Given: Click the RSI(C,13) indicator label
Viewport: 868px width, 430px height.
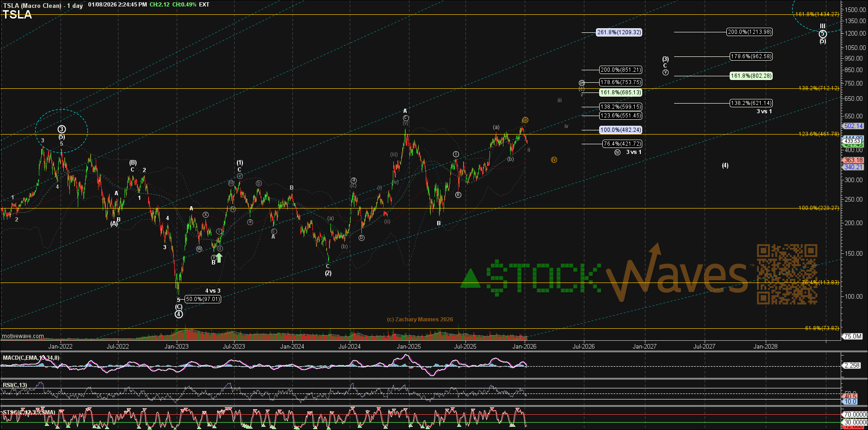Looking at the screenshot, I should (x=15, y=385).
